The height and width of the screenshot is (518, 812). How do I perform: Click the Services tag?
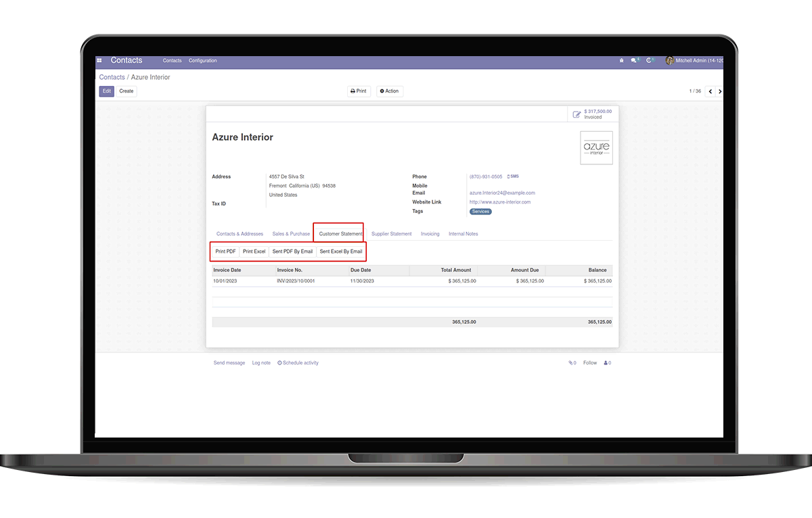tap(480, 212)
